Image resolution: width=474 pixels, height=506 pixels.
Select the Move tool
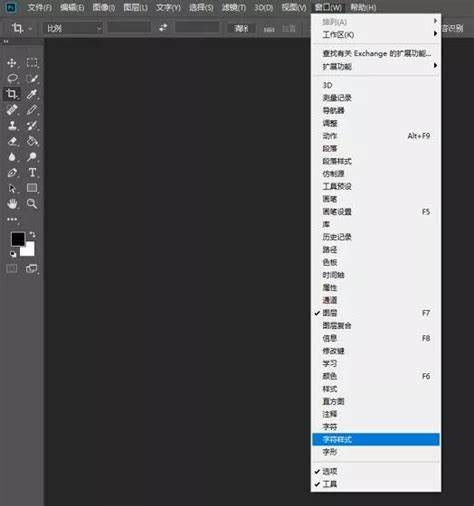(12, 63)
